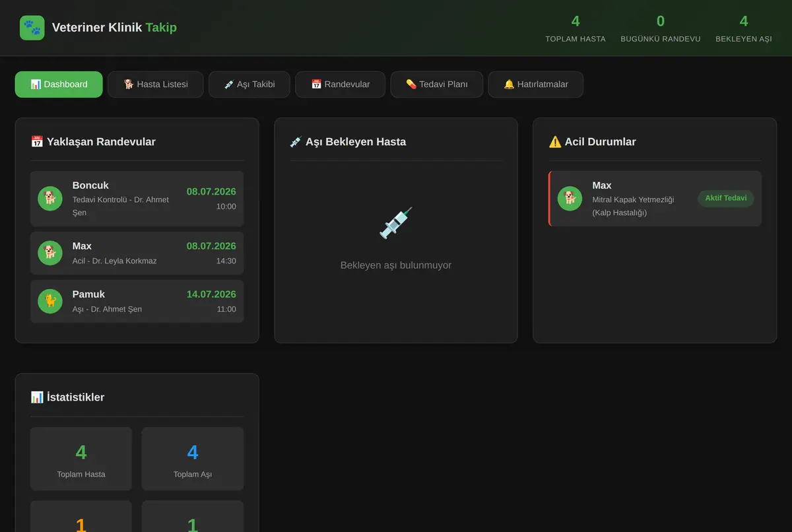Open the Hatırlatmalar tab
This screenshot has width=792, height=532.
click(536, 84)
